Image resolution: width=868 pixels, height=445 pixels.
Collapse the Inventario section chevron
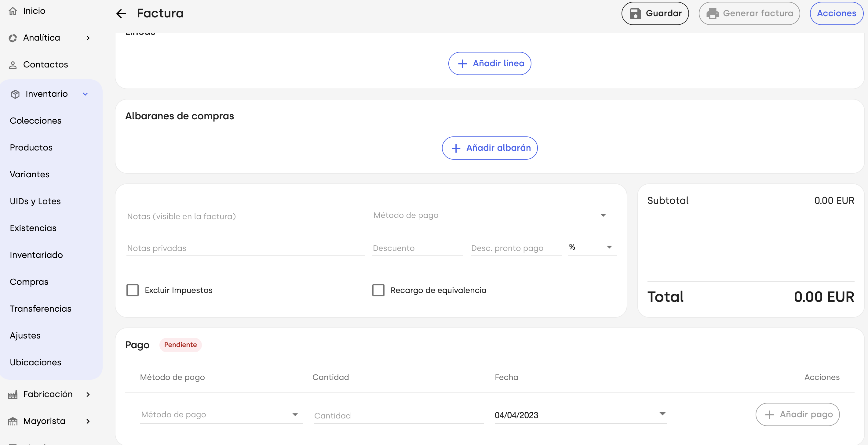[x=85, y=94]
